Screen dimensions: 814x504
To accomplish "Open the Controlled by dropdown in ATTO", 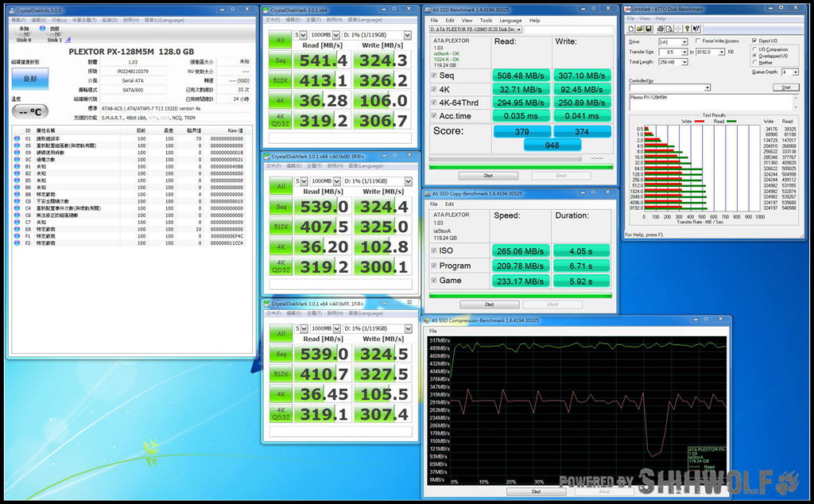I will coord(707,87).
